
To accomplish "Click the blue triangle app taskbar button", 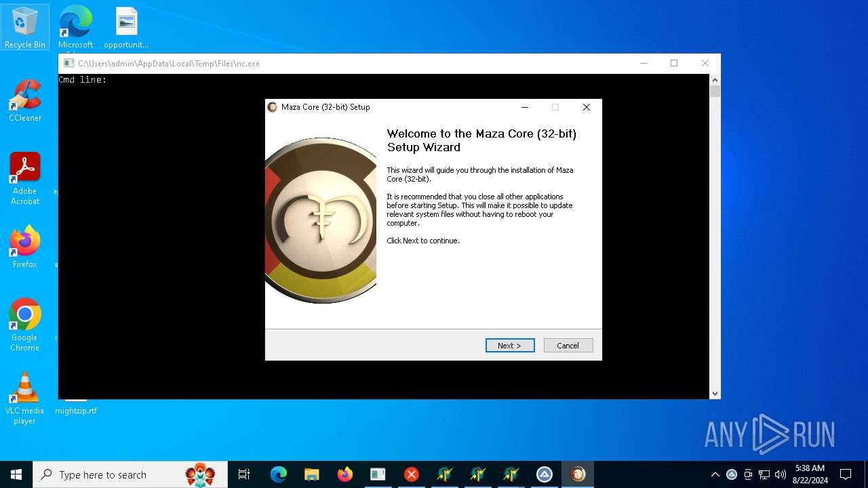I will 545,474.
